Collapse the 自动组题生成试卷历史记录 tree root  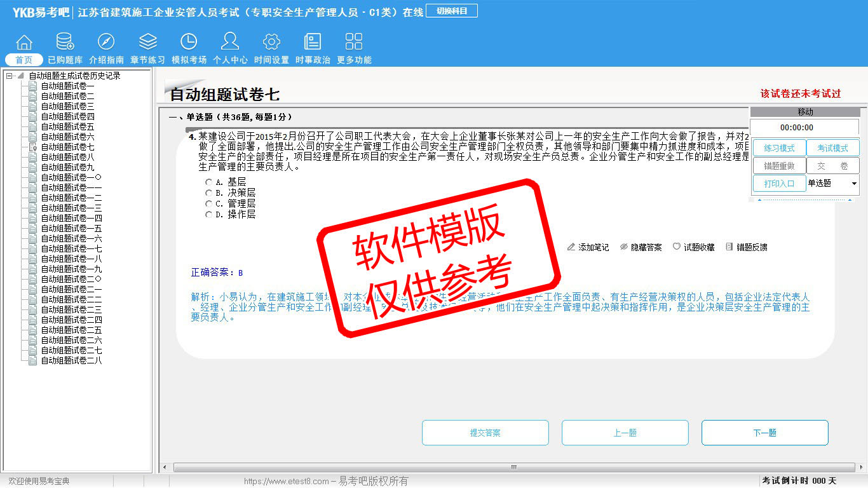[x=9, y=76]
